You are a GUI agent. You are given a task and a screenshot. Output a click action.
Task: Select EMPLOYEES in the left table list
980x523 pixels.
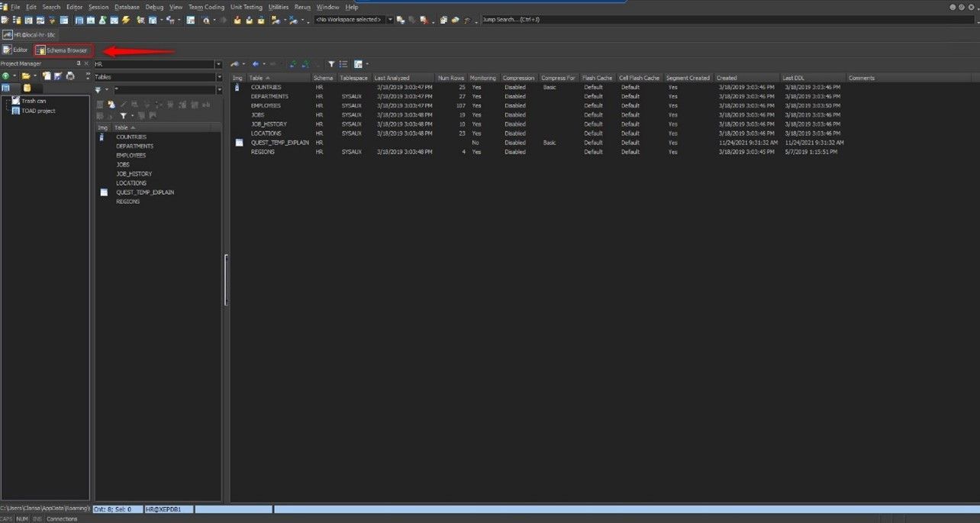coord(131,155)
